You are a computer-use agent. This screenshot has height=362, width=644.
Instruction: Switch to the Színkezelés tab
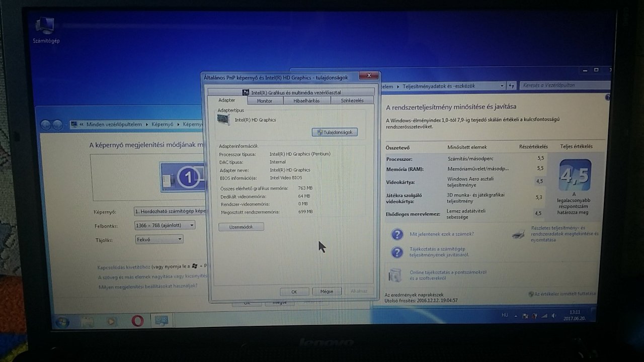352,101
